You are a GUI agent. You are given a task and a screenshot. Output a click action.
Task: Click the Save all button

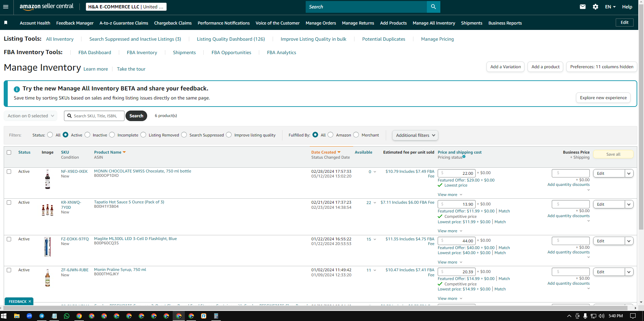click(x=613, y=154)
